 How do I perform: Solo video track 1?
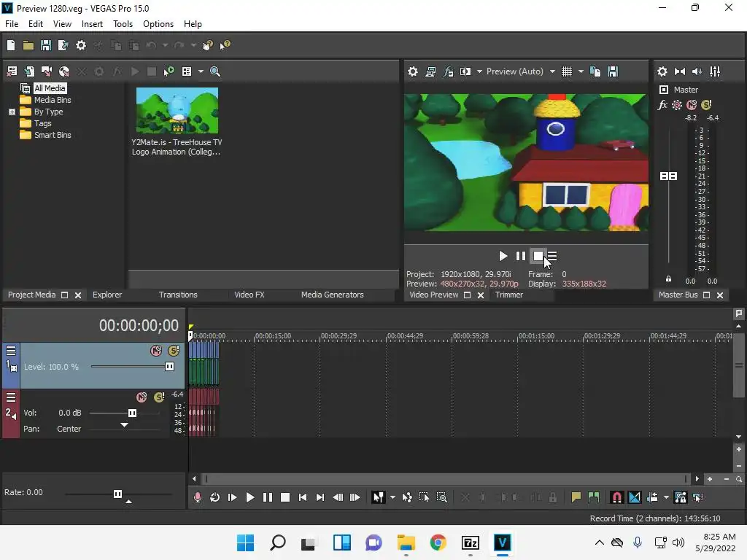[174, 351]
